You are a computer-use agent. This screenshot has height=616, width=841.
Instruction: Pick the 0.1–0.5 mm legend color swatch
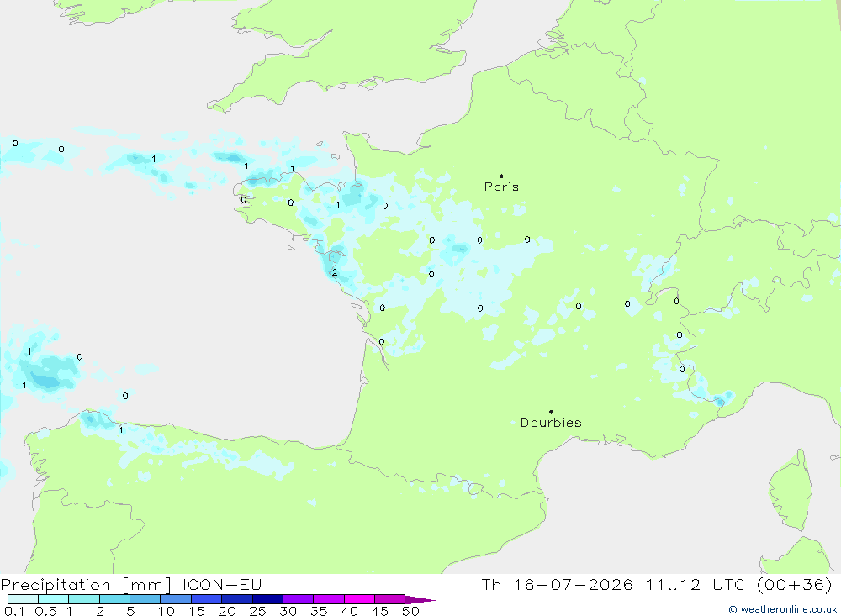(x=23, y=599)
